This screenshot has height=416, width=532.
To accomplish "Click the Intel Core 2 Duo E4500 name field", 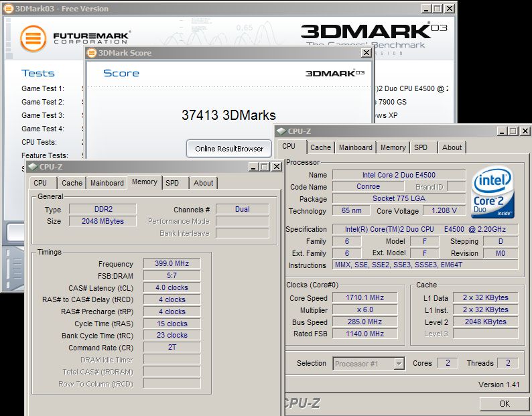I will 399,175.
